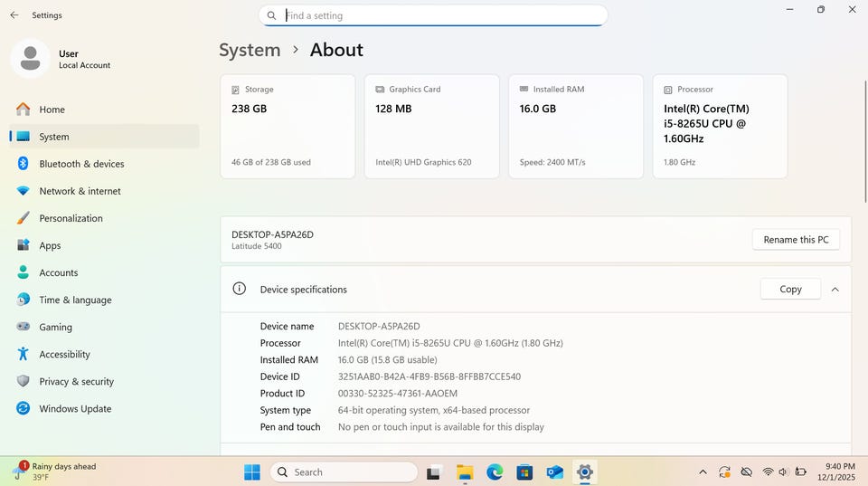
Task: Click the back arrow in Settings
Action: coord(14,15)
